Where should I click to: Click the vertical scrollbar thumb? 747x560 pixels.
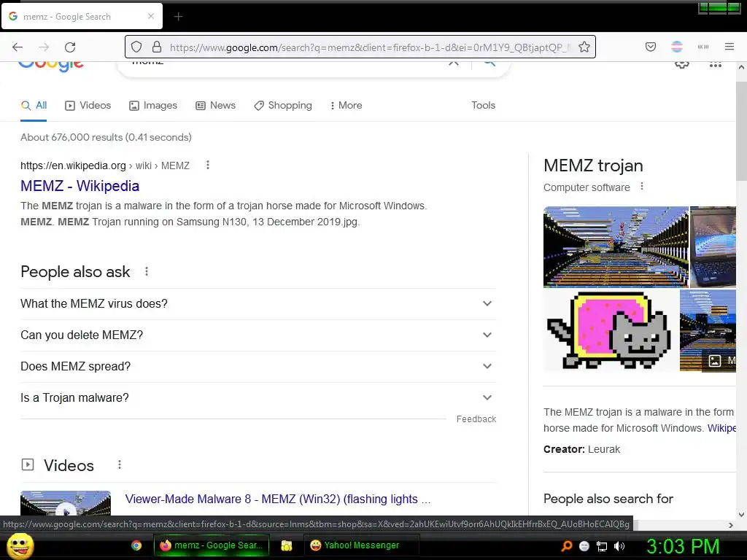pyautogui.click(x=741, y=131)
